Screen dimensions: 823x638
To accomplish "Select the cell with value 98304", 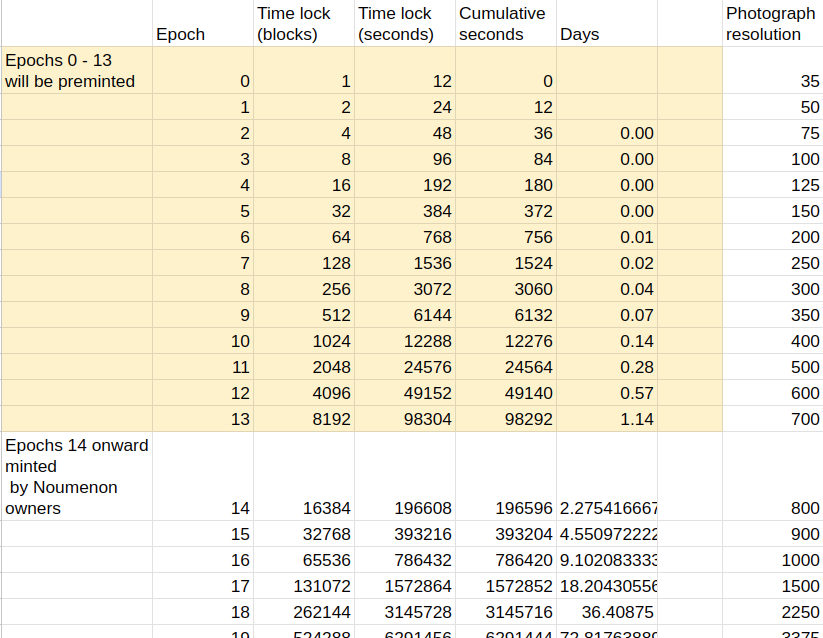I will point(404,419).
